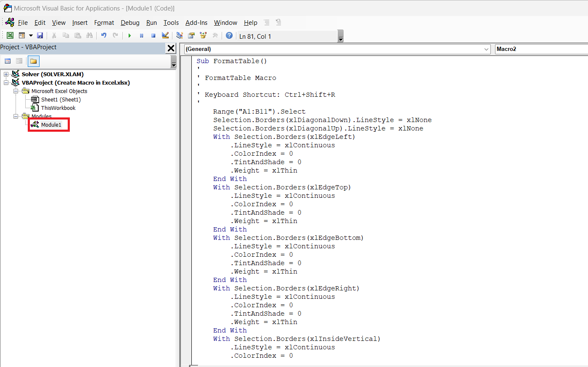
Task: Click the code margin indicator bar
Action: [x=187, y=210]
